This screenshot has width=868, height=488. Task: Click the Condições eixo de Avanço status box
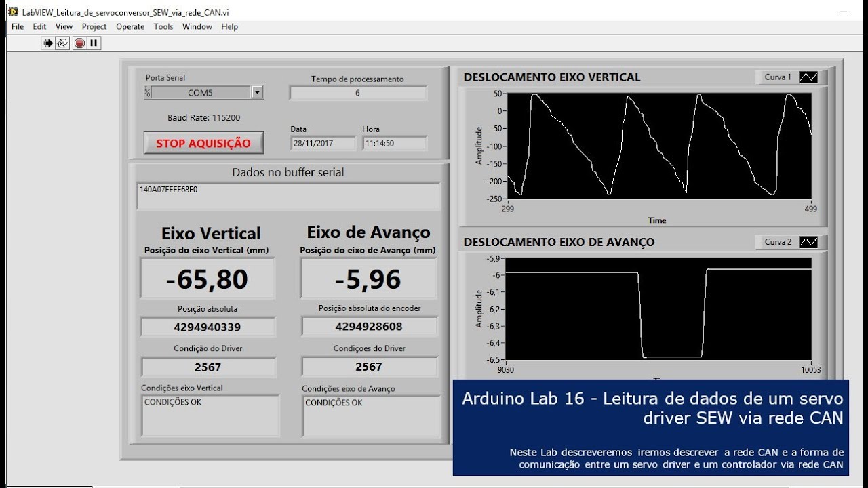click(371, 416)
